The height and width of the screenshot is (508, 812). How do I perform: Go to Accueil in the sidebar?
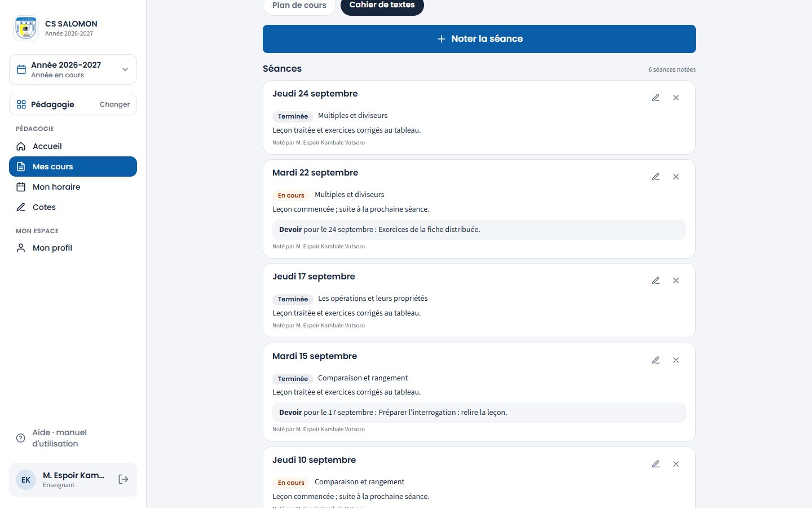(x=73, y=146)
